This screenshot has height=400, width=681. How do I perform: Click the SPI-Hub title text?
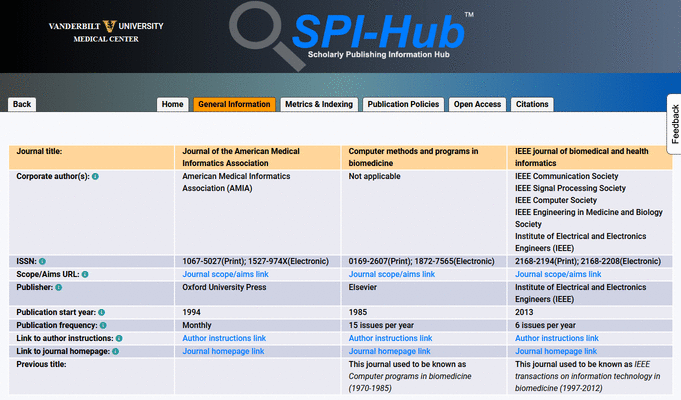379,32
